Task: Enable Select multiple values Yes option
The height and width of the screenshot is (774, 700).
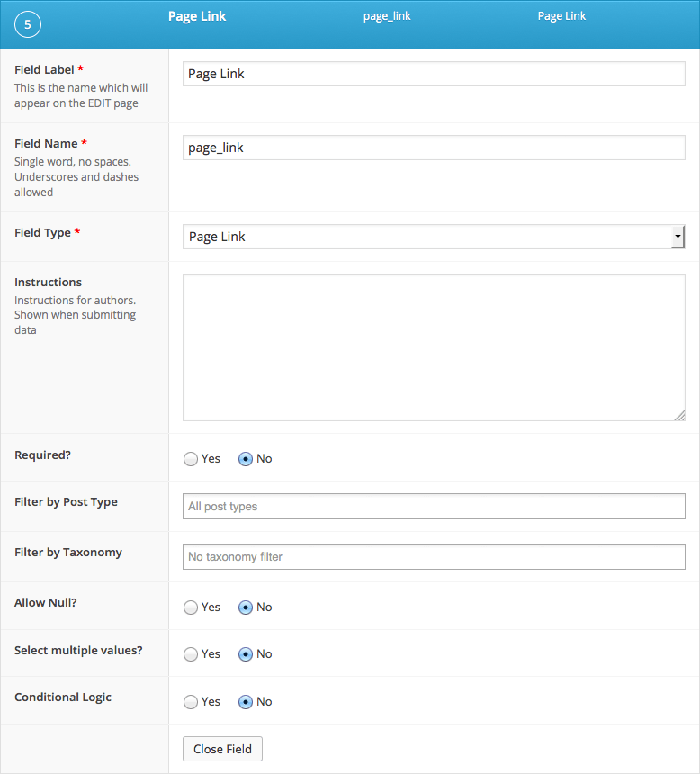Action: 191,654
